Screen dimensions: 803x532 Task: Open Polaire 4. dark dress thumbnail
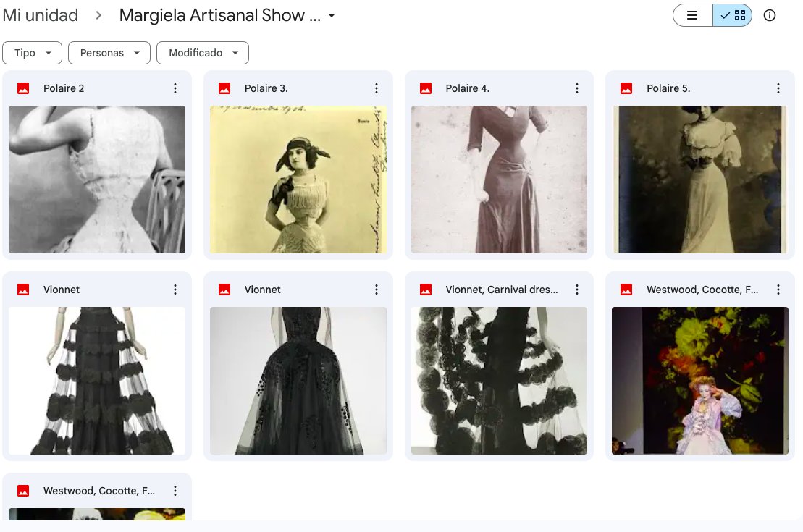500,180
